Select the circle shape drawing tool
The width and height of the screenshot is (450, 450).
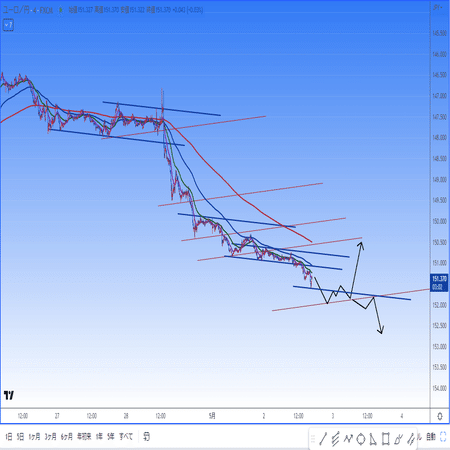[x=361, y=439]
